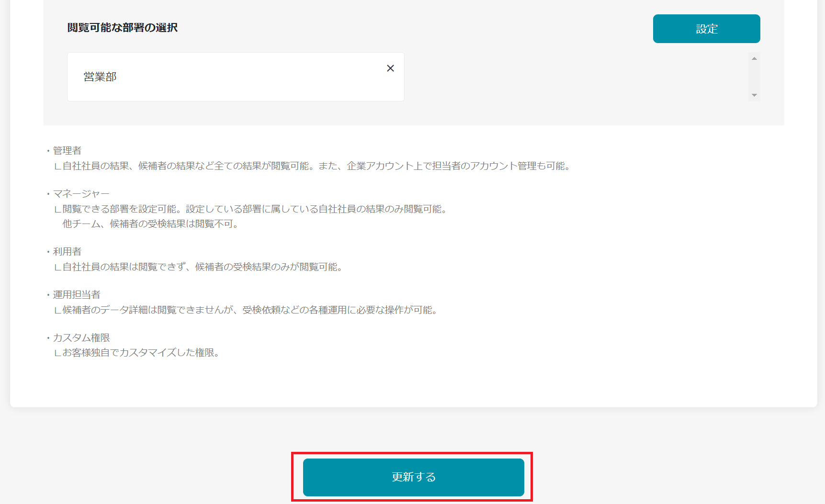Click the department list scrollbar track
Viewport: 825px width, 504px height.
click(x=754, y=77)
